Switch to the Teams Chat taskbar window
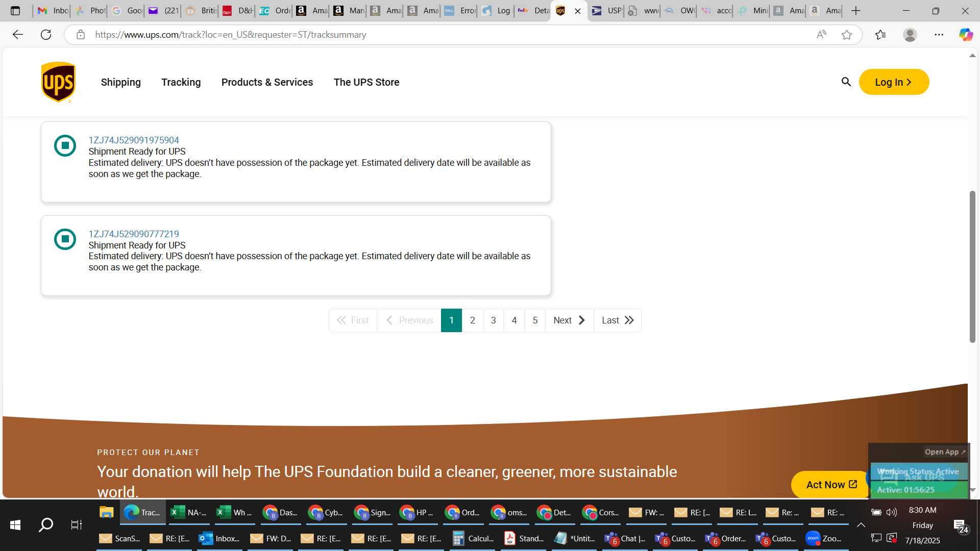The width and height of the screenshot is (980, 551). (625, 538)
